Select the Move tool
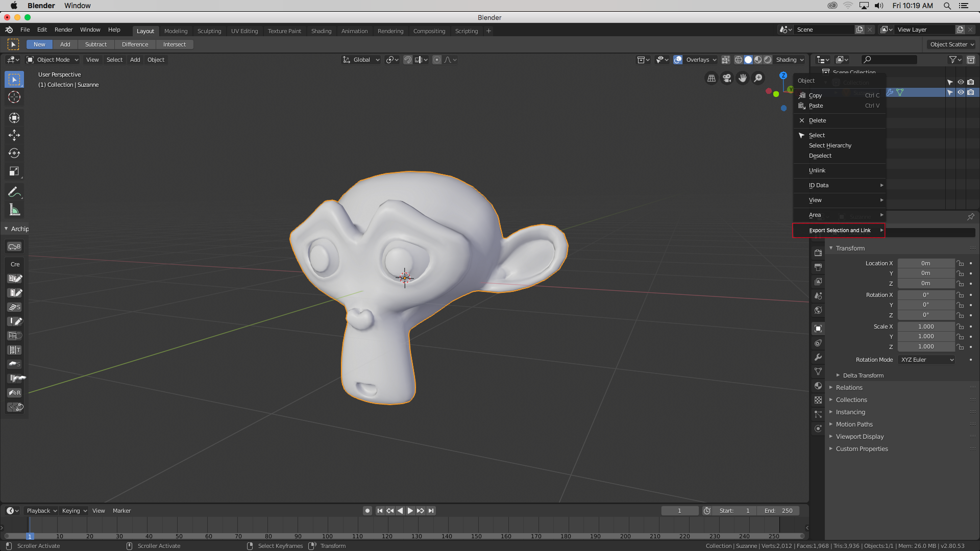Image resolution: width=980 pixels, height=551 pixels. tap(14, 135)
